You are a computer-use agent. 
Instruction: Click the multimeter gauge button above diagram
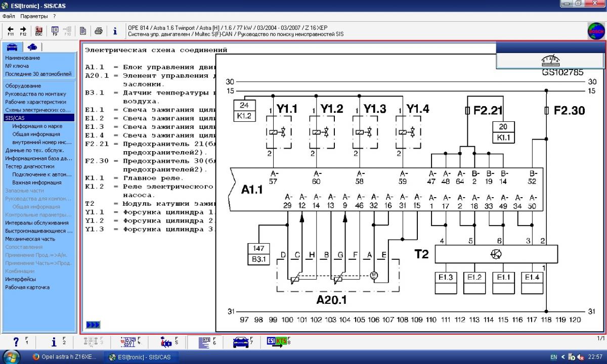pyautogui.click(x=550, y=61)
